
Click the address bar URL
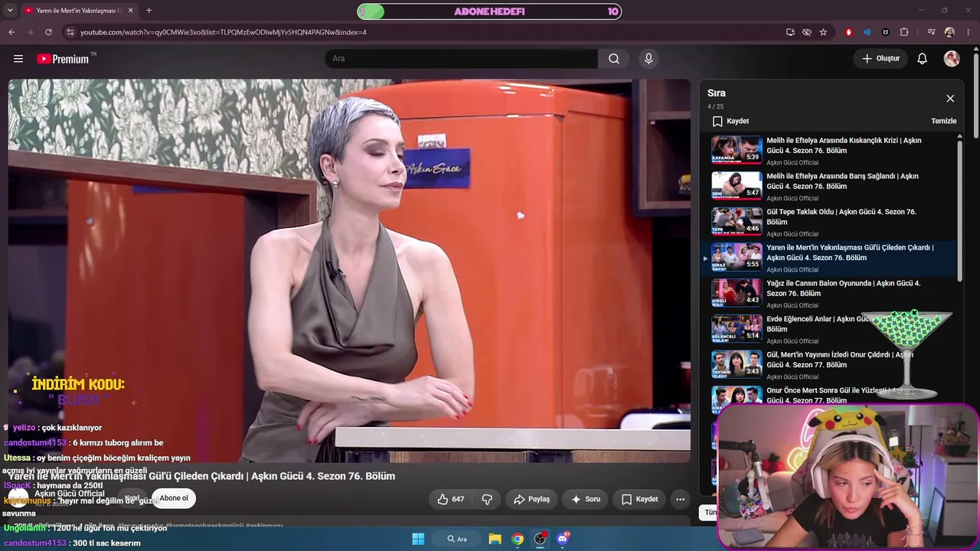224,32
